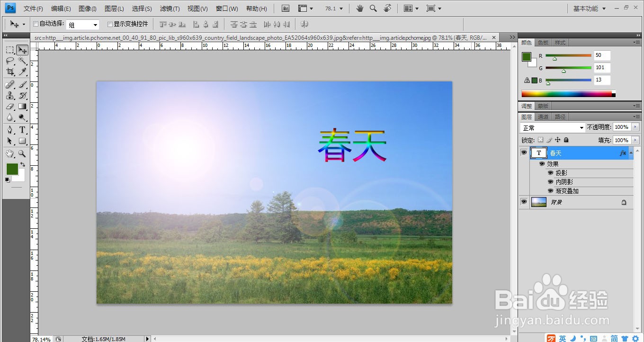Collapse effects list of 春天 layer
This screenshot has width=644, height=342.
coord(631,153)
